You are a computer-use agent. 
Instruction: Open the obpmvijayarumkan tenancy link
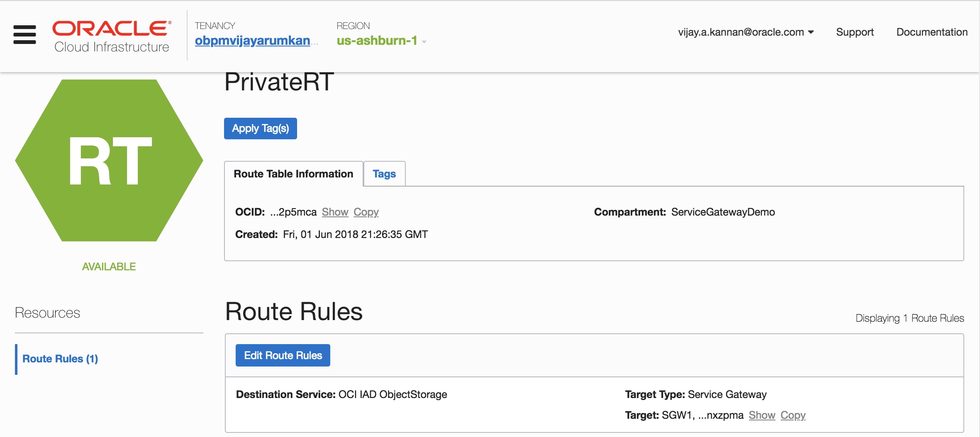coord(253,41)
